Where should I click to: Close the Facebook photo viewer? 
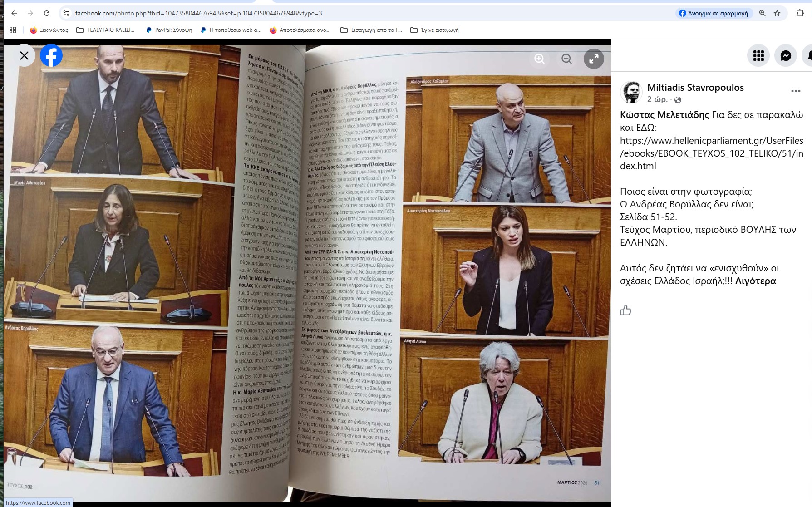[x=25, y=55]
